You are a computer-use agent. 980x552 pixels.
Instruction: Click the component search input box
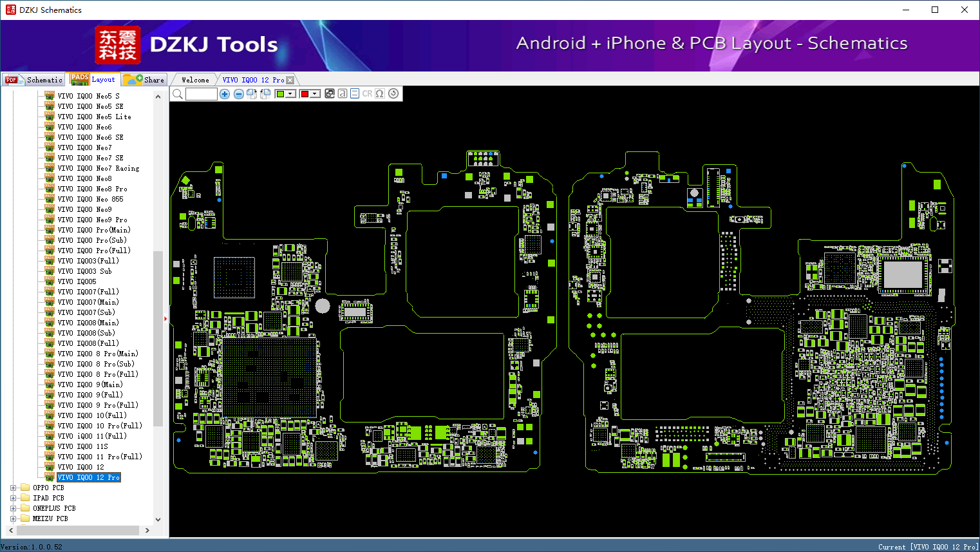(202, 94)
